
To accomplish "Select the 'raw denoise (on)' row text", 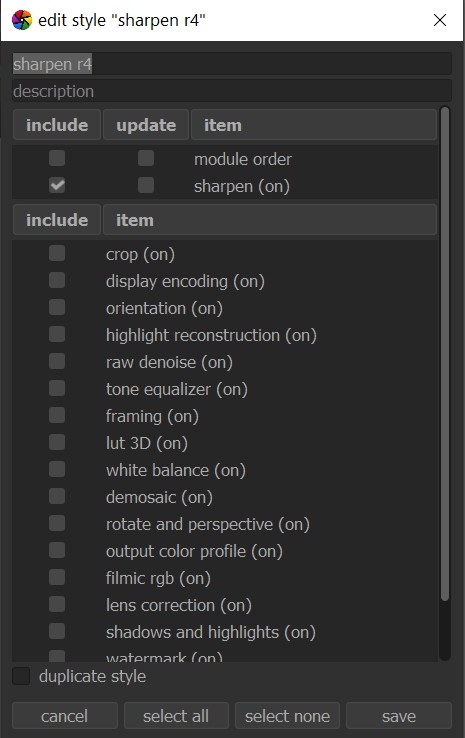I will tap(169, 363).
